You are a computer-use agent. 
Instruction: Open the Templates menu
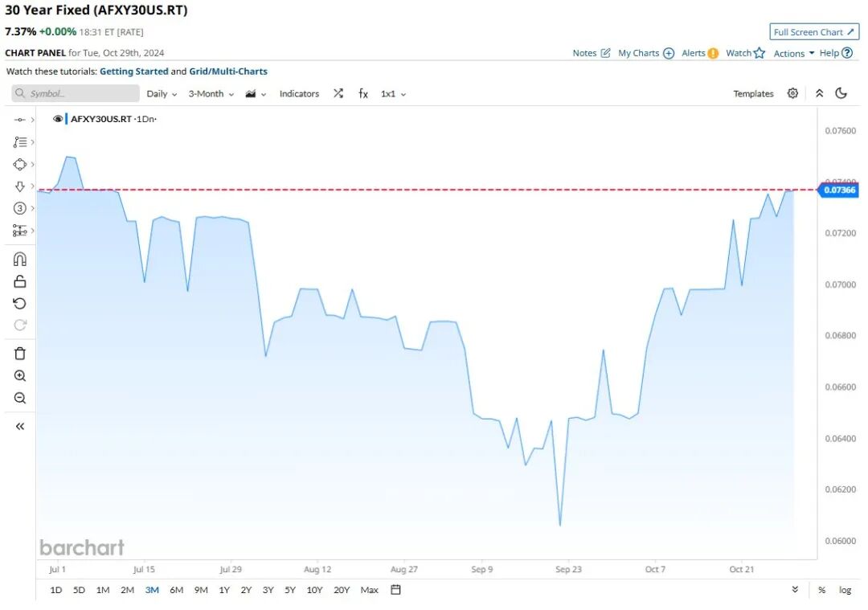pyautogui.click(x=753, y=94)
